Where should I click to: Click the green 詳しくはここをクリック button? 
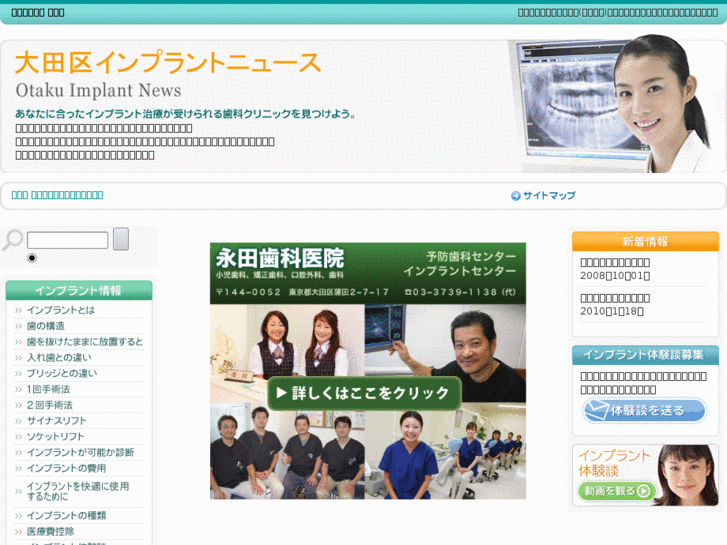click(364, 393)
